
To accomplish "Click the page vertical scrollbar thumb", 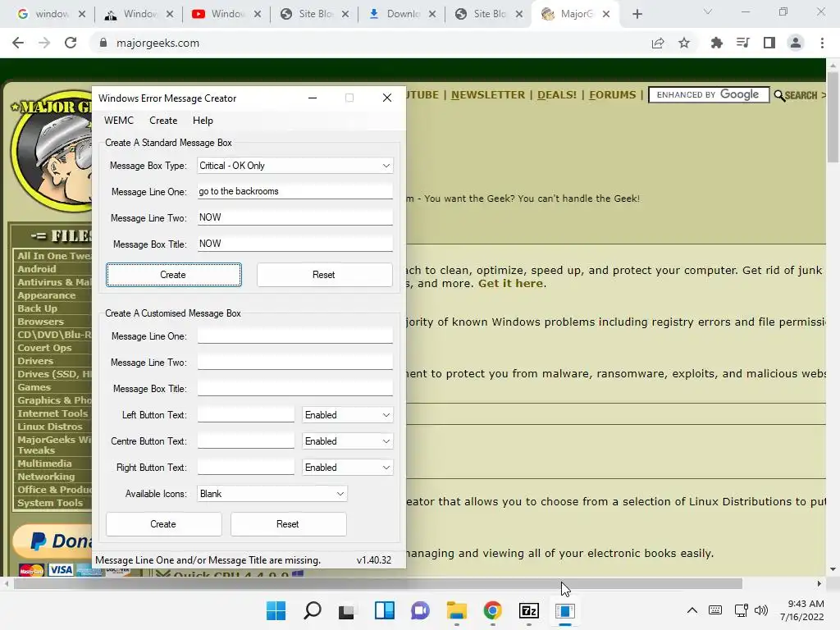I will (x=833, y=116).
